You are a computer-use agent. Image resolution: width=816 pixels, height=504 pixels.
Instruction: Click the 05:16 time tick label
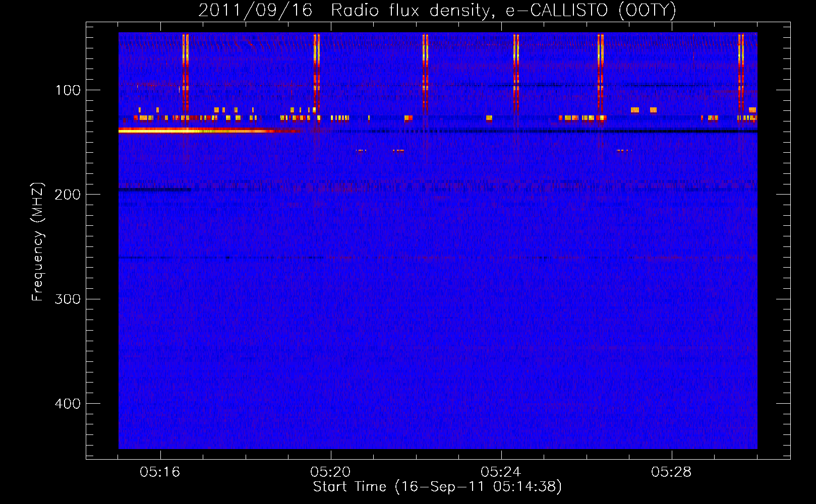tap(160, 472)
